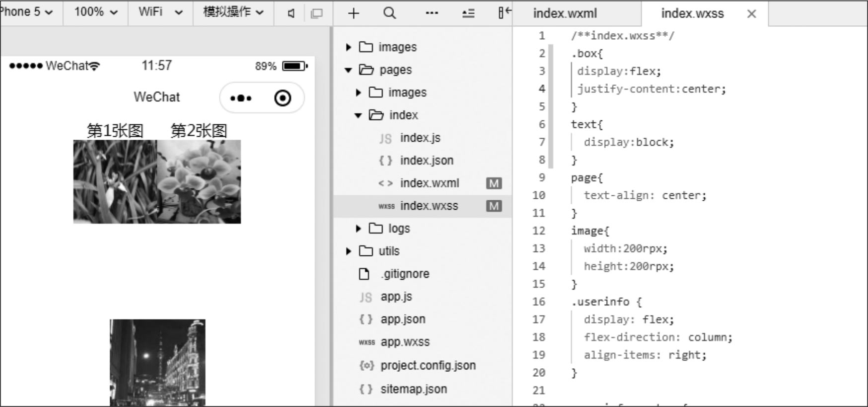This screenshot has width=868, height=407.
Task: Click the JS icon beside index.js
Action: tap(385, 139)
